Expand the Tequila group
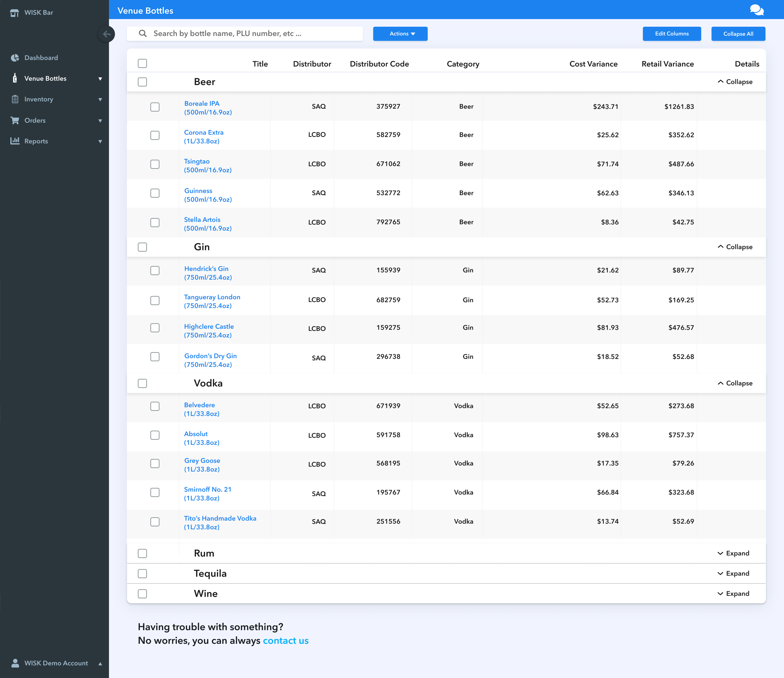The image size is (784, 678). click(733, 573)
